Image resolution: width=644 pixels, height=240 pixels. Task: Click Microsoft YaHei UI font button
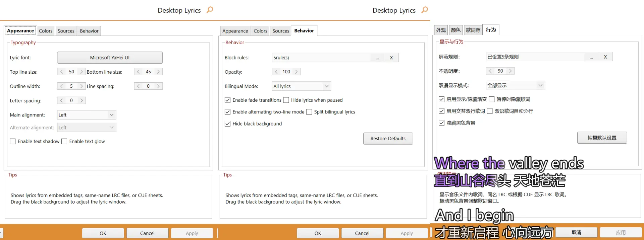(110, 58)
